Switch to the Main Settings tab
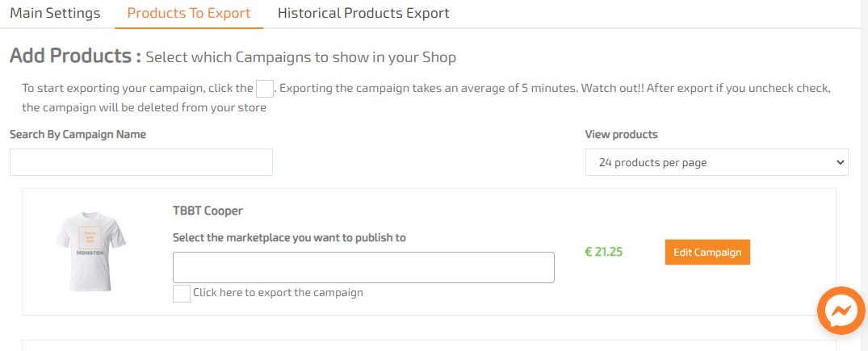868x351 pixels. (56, 13)
